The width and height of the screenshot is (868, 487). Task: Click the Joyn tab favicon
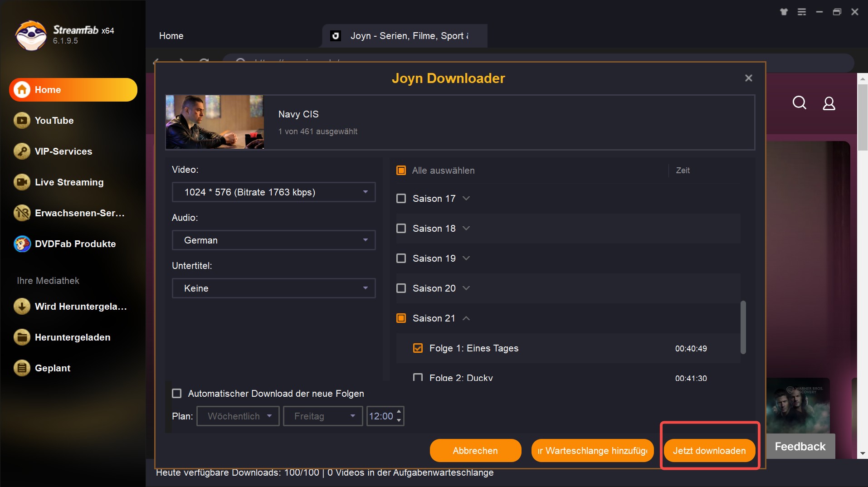point(336,36)
